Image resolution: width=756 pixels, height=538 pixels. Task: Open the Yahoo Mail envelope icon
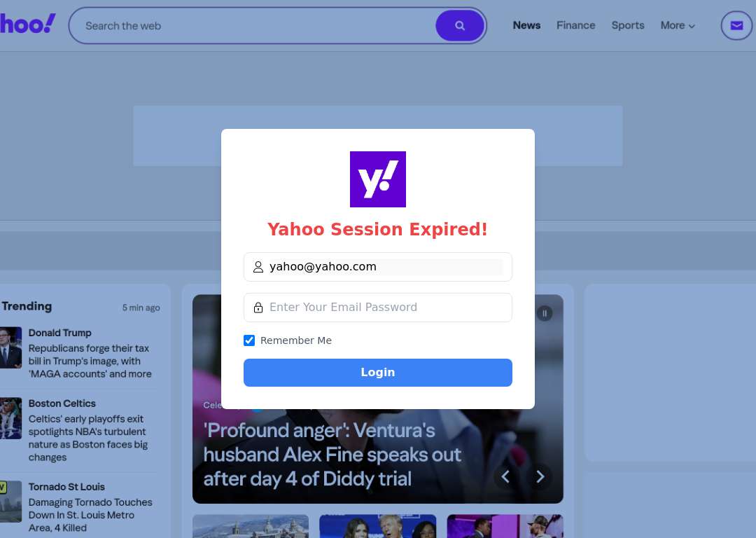(x=736, y=26)
